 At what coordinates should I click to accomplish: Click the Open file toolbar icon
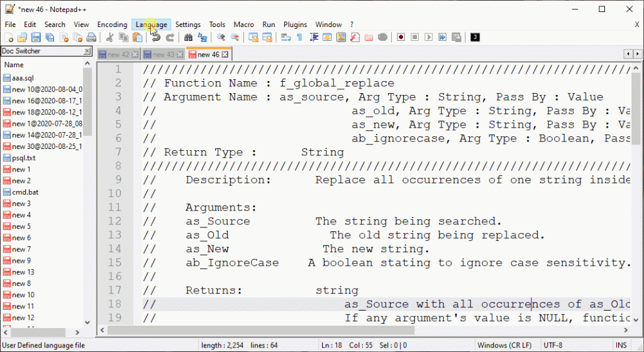(x=22, y=37)
